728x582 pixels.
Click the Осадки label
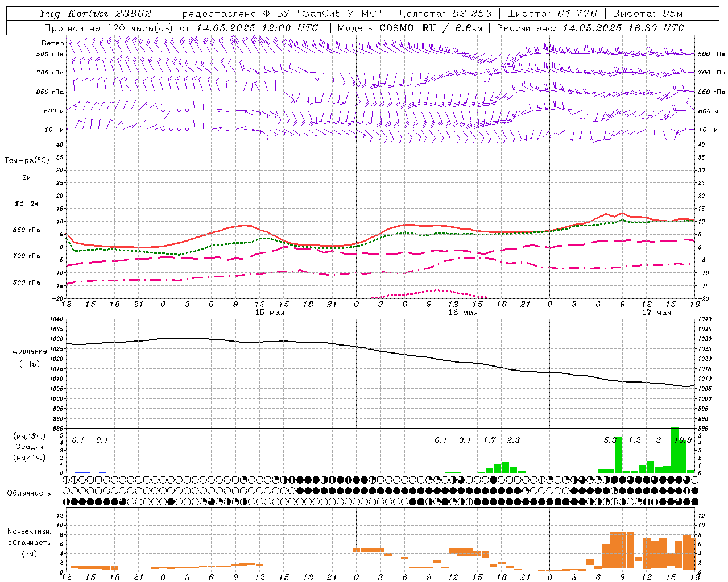coord(29,447)
